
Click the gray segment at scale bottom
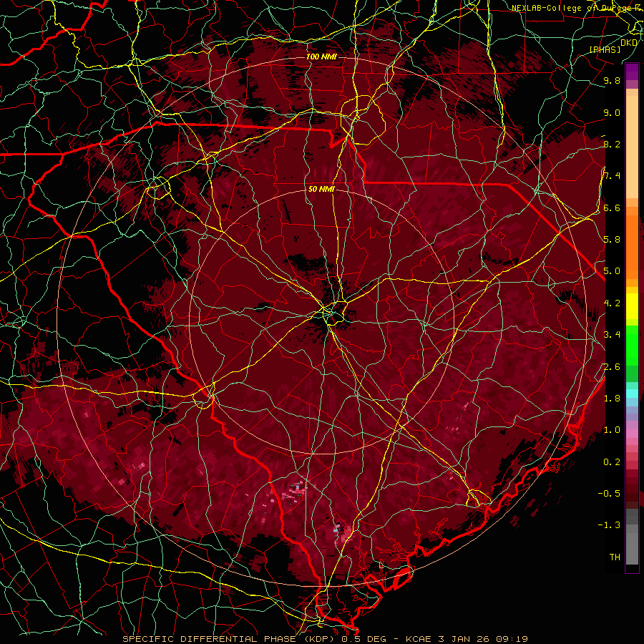click(x=632, y=548)
